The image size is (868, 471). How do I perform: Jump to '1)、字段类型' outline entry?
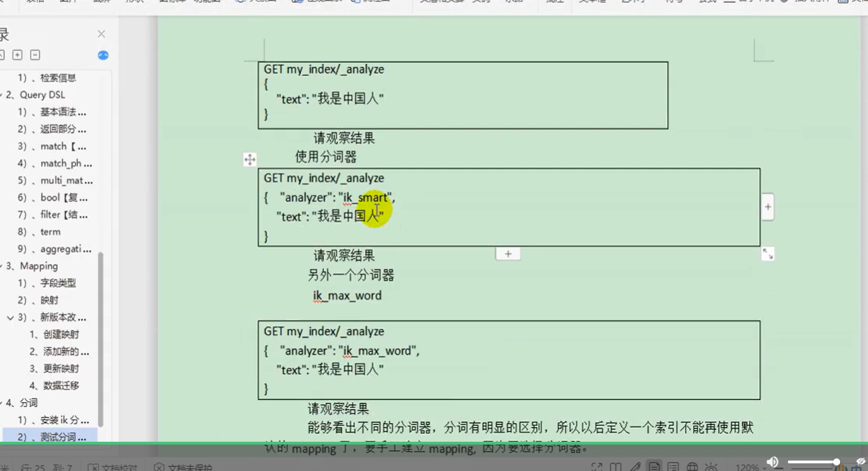pyautogui.click(x=47, y=283)
